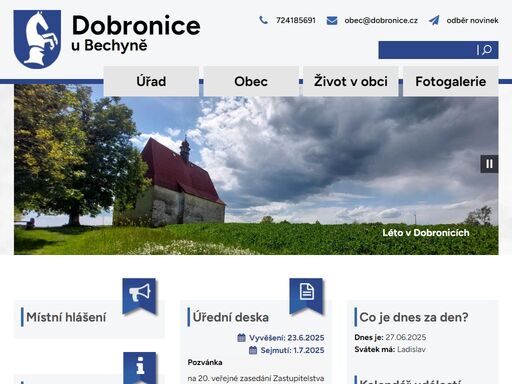Click the envelope email icon
512x384 pixels.
332,20
